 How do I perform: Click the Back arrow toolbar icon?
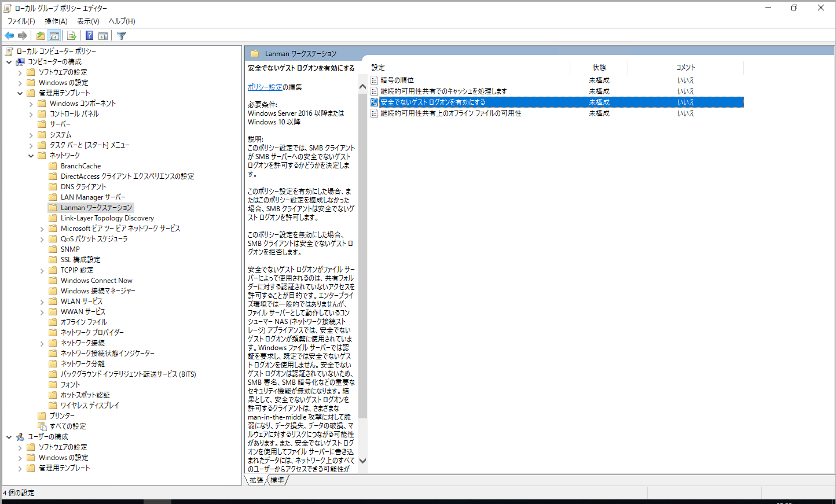(x=9, y=35)
